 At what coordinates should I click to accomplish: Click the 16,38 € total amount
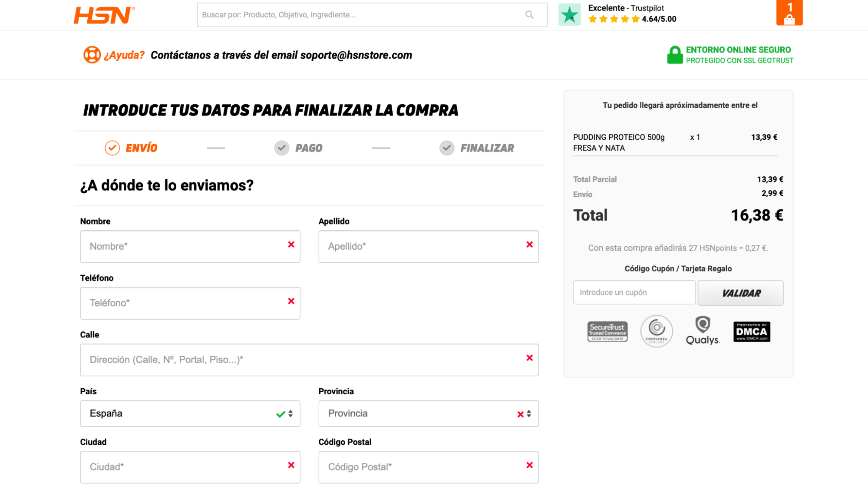coord(757,215)
